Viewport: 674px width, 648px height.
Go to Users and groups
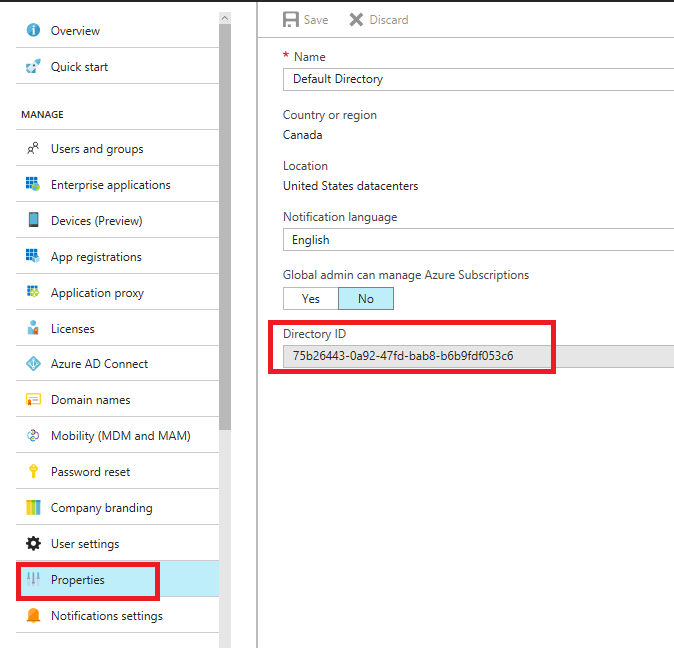click(117, 149)
